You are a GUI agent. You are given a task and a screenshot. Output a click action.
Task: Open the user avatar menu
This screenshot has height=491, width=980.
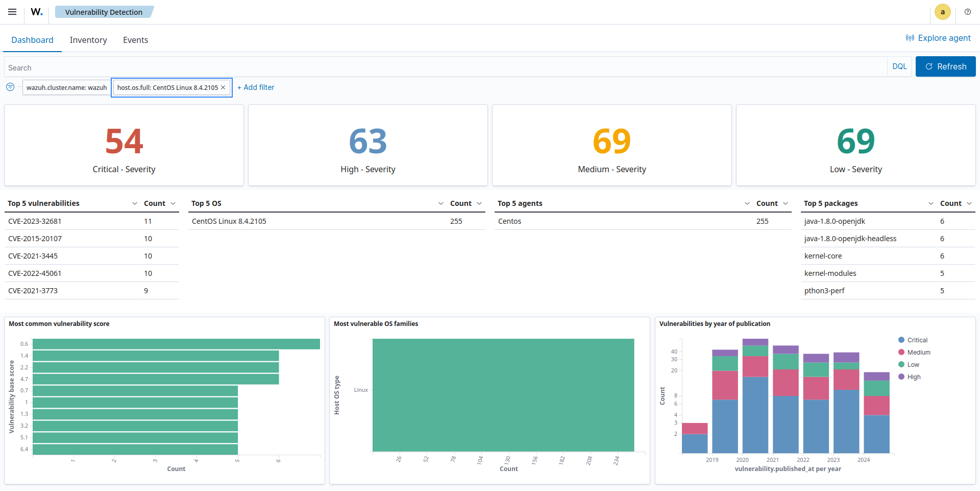coord(942,12)
